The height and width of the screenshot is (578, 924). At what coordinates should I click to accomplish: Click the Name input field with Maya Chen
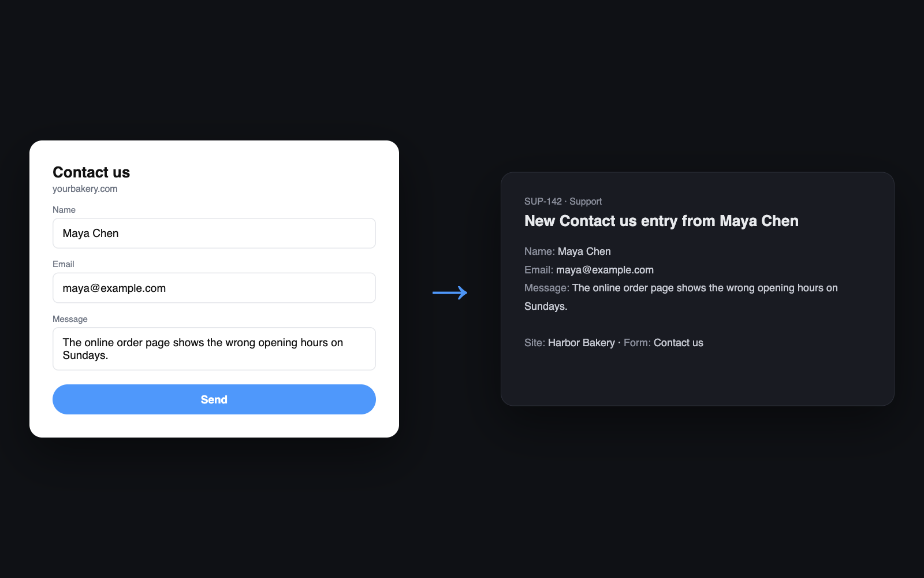tap(214, 233)
